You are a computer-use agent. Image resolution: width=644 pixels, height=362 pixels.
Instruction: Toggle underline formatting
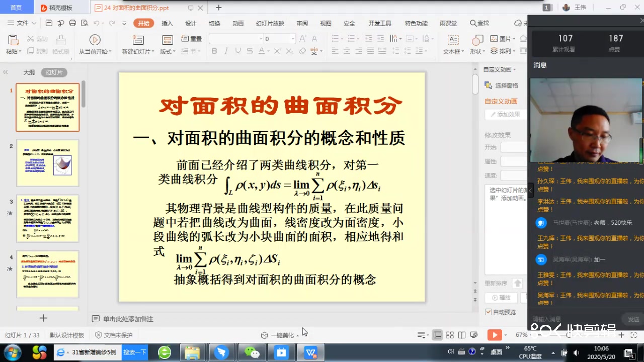(x=237, y=51)
